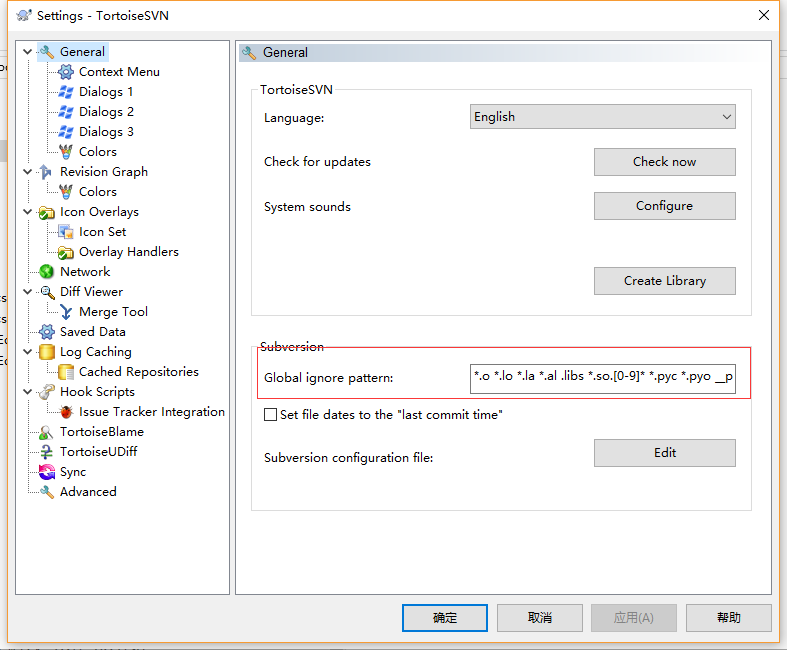Click the Merge Tool icon
This screenshot has height=650, width=787.
click(x=66, y=312)
